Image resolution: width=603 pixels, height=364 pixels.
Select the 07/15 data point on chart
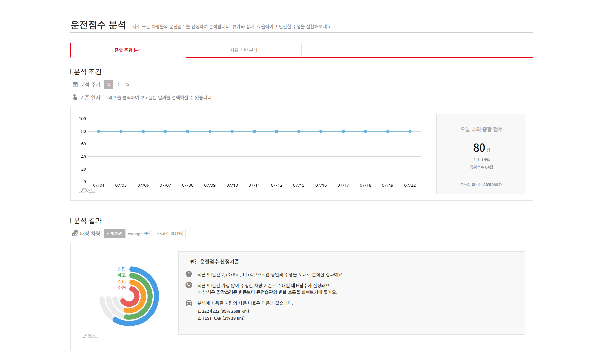click(299, 131)
